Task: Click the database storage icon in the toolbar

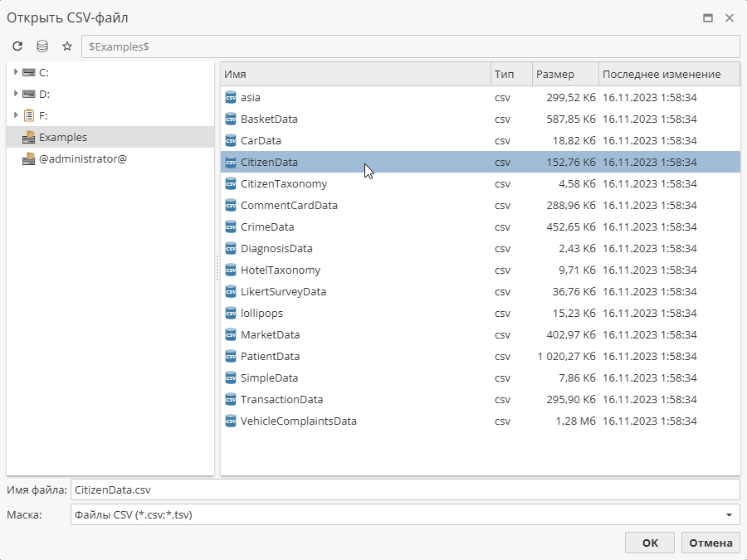Action: click(x=42, y=46)
